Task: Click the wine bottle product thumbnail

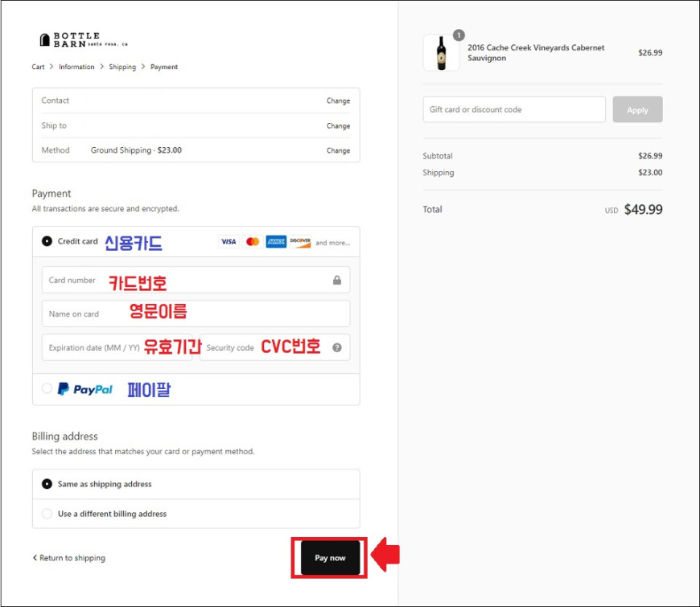Action: pos(441,52)
